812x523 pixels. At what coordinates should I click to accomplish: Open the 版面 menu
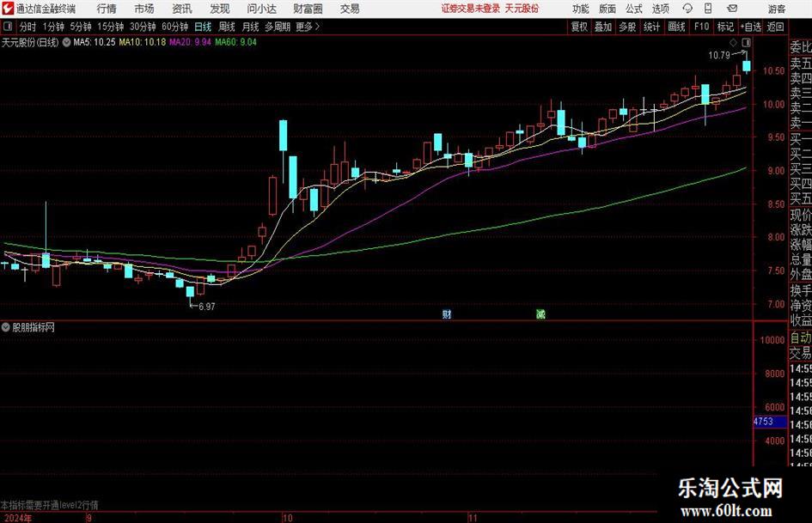[x=607, y=9]
